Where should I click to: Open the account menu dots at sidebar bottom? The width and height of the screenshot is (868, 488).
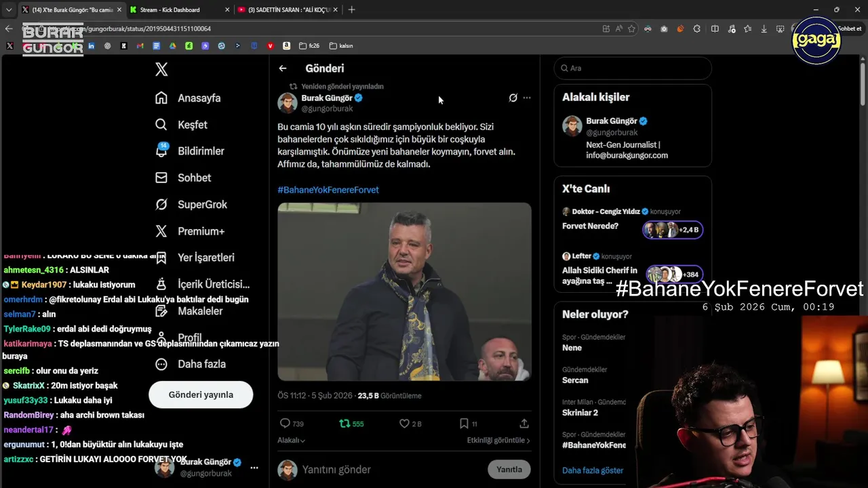pyautogui.click(x=254, y=468)
